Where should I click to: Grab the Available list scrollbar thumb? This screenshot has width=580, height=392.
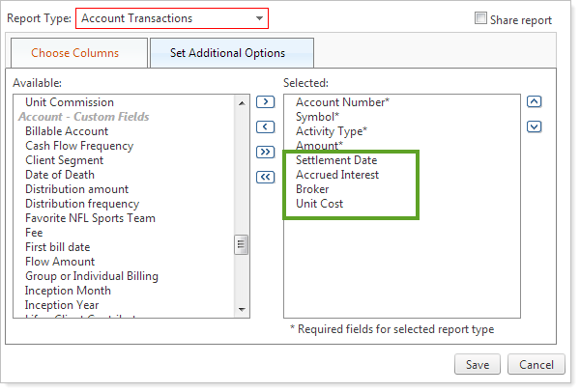243,245
